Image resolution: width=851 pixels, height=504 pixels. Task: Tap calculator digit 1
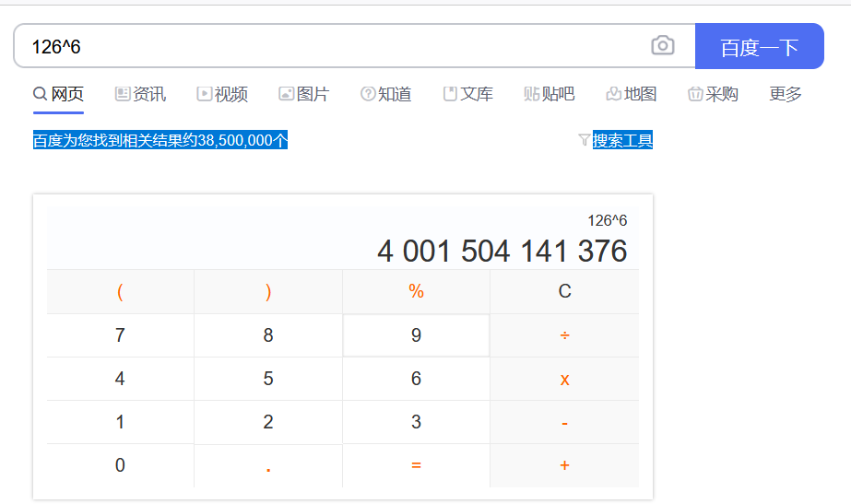coord(121,422)
